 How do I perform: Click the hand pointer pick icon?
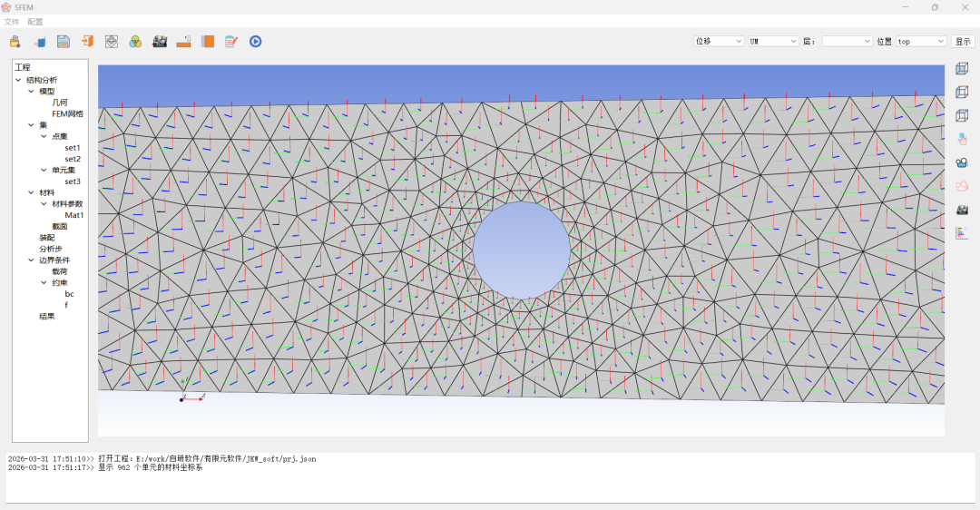click(x=962, y=140)
